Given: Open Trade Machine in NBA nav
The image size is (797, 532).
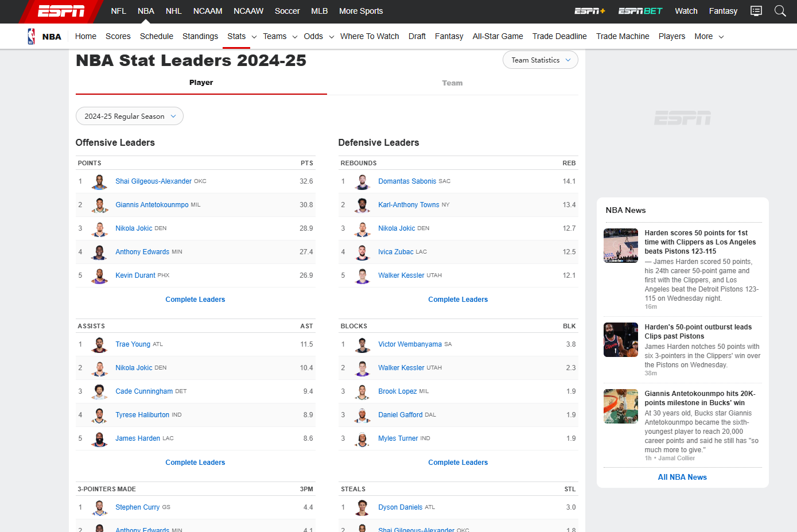Looking at the screenshot, I should pos(623,36).
